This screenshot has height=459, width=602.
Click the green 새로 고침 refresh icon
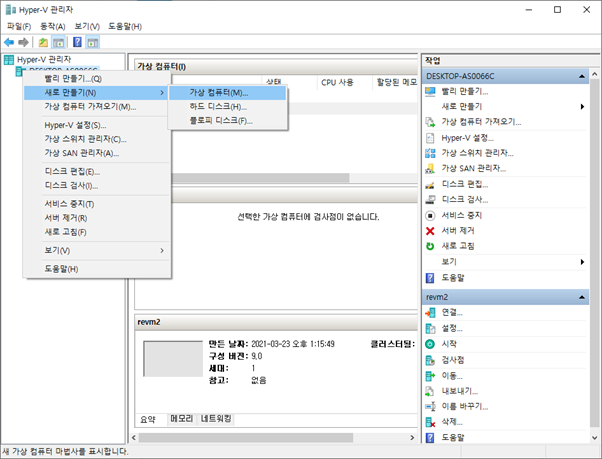[x=430, y=246]
